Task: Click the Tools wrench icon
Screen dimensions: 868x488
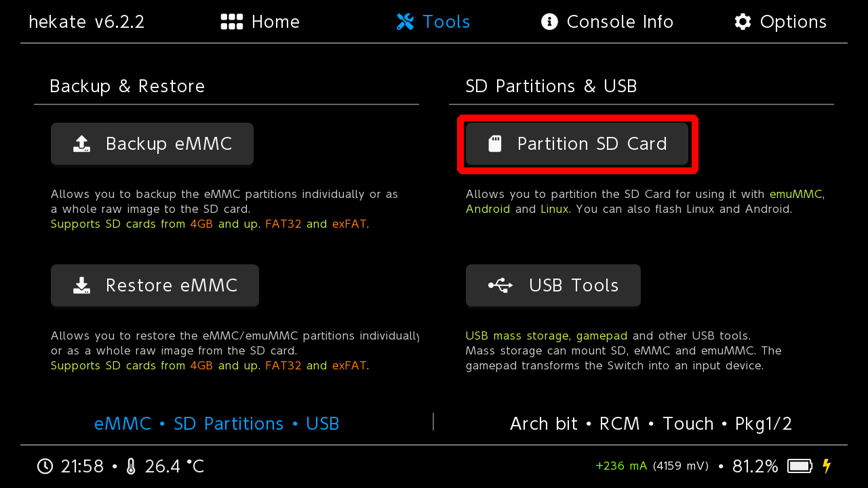Action: pyautogui.click(x=406, y=22)
